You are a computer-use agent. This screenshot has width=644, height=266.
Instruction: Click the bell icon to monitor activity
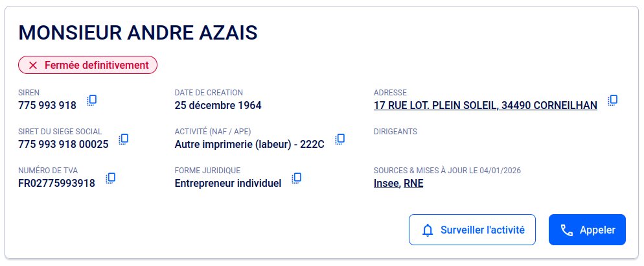click(428, 230)
